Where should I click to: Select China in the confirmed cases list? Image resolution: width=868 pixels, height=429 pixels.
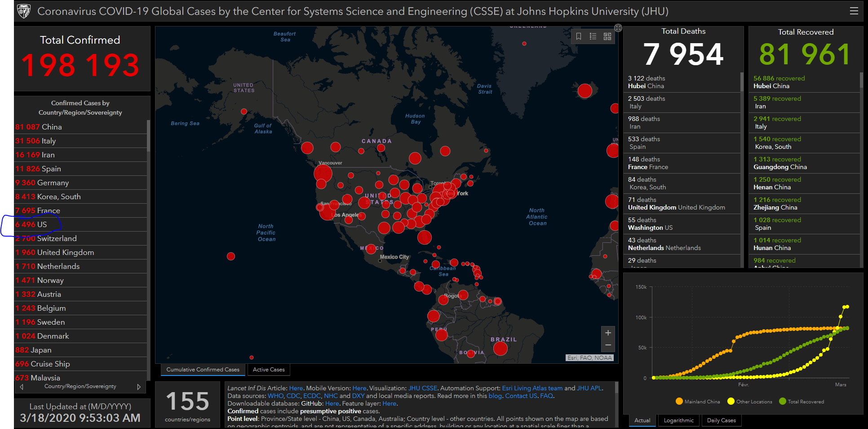click(80, 127)
